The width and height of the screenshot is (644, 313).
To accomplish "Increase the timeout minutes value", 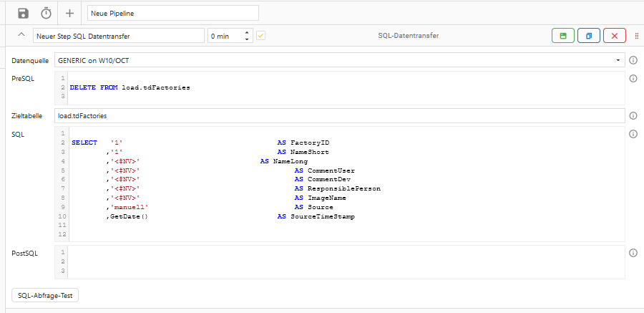I will coord(247,33).
